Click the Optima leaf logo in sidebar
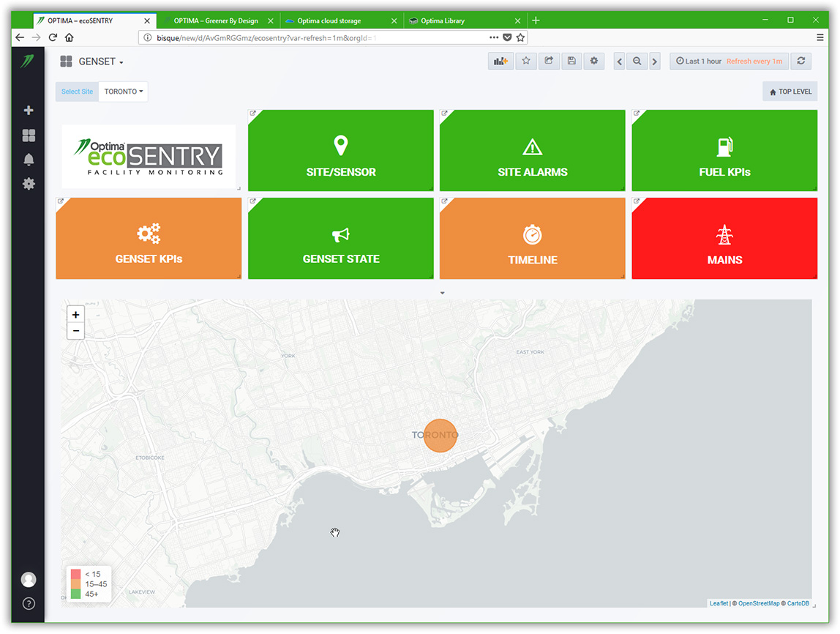 28,61
